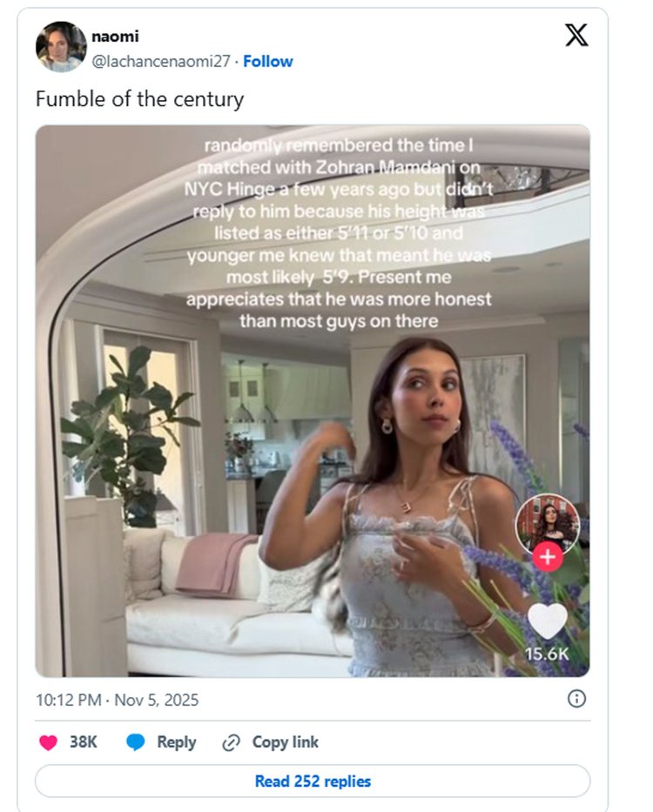Tap the red plus follow icon
Screen dimensions: 653x812
click(548, 557)
